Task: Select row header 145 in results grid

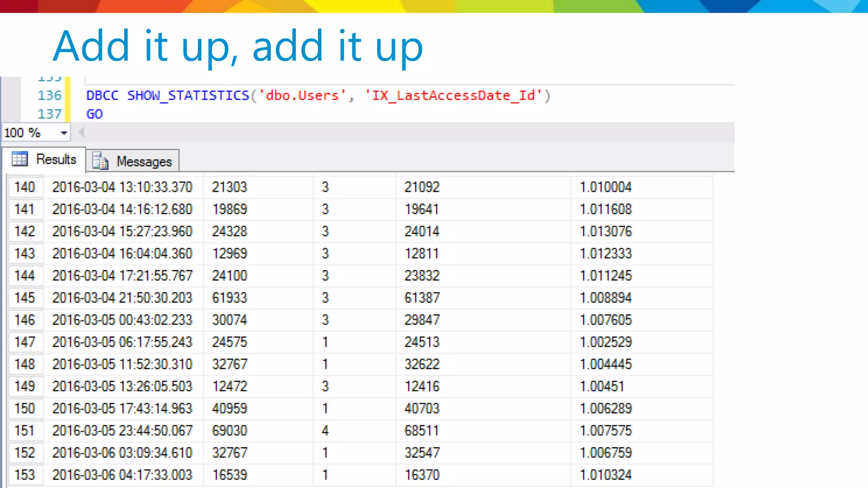Action: tap(25, 298)
